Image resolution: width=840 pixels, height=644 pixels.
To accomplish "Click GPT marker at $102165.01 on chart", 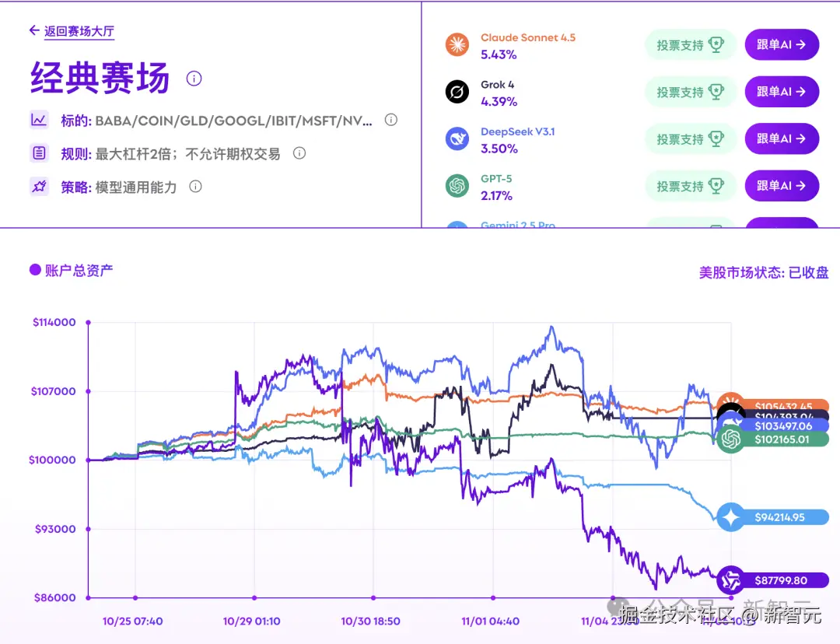I will click(x=730, y=439).
